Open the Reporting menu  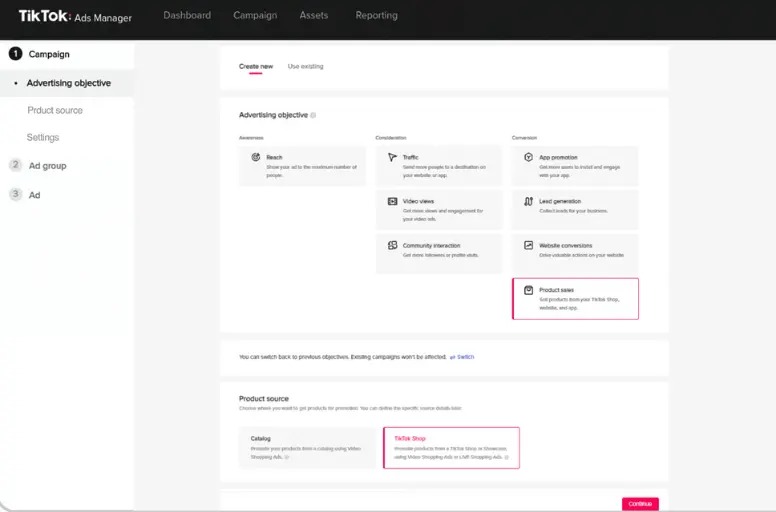pos(377,15)
